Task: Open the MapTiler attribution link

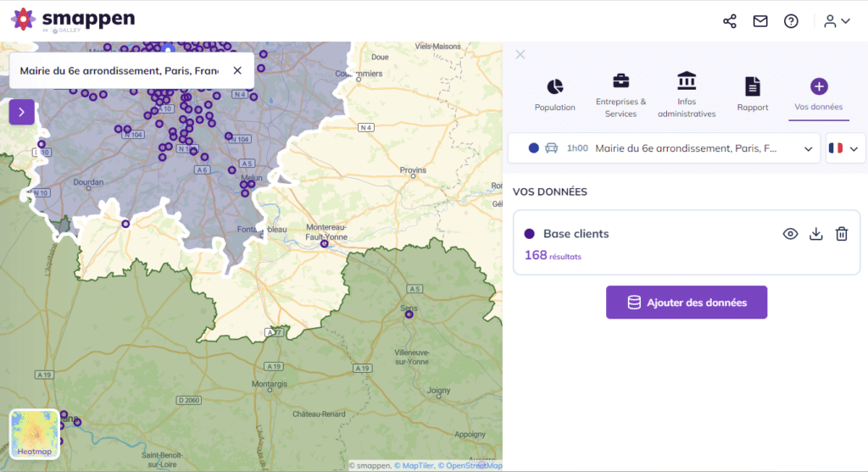Action: pyautogui.click(x=414, y=466)
